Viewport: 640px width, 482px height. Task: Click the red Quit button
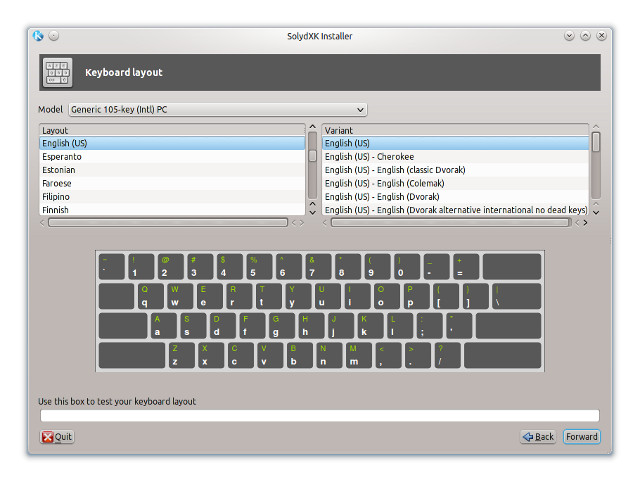(57, 437)
